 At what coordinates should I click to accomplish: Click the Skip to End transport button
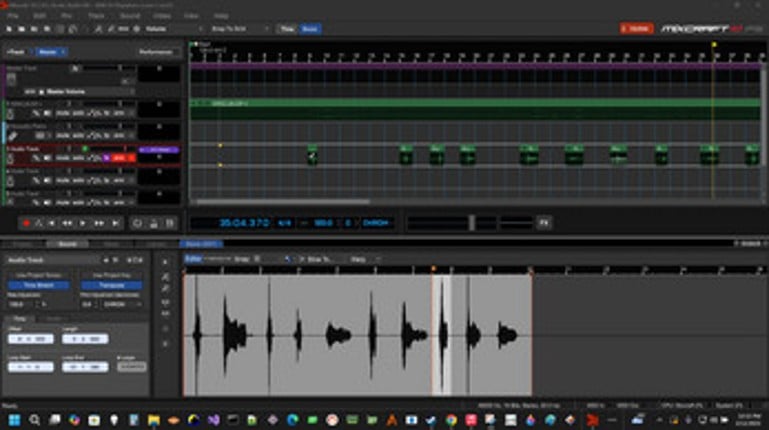tap(115, 223)
